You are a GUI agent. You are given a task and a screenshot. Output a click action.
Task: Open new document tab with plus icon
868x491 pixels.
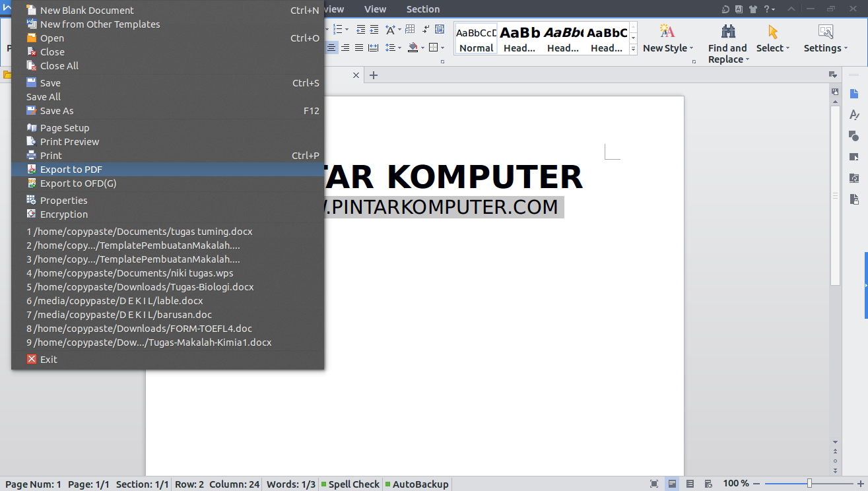pos(374,75)
